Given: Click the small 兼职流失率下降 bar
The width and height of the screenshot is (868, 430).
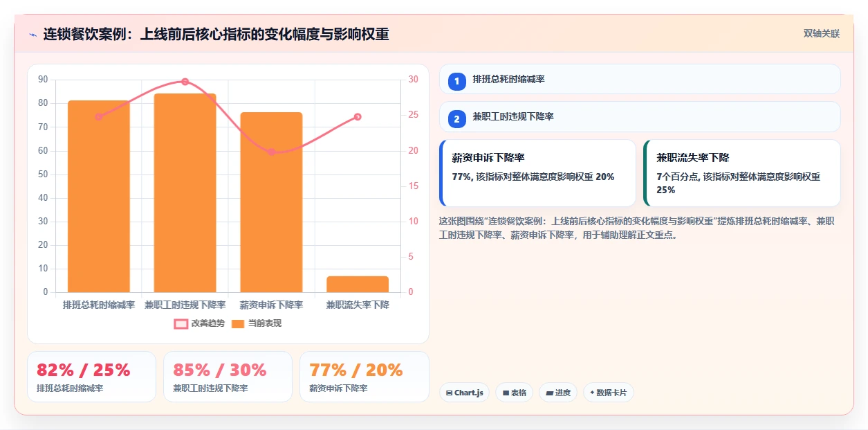Looking at the screenshot, I should coord(358,284).
